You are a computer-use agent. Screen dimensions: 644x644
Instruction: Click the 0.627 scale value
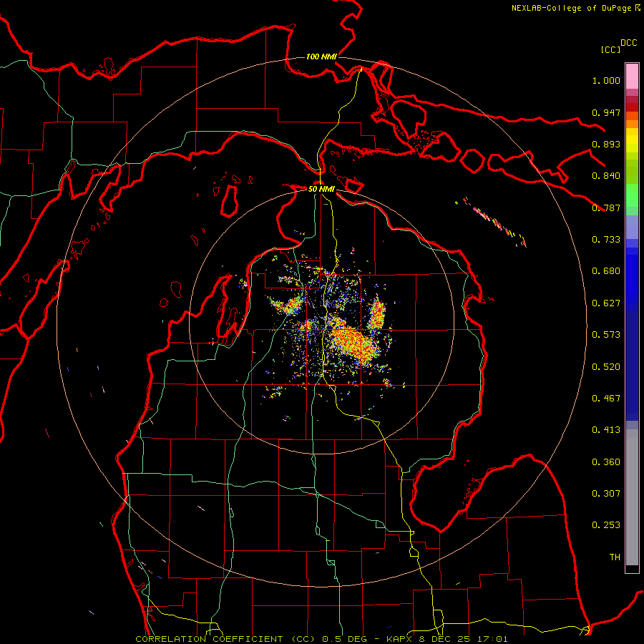[606, 303]
